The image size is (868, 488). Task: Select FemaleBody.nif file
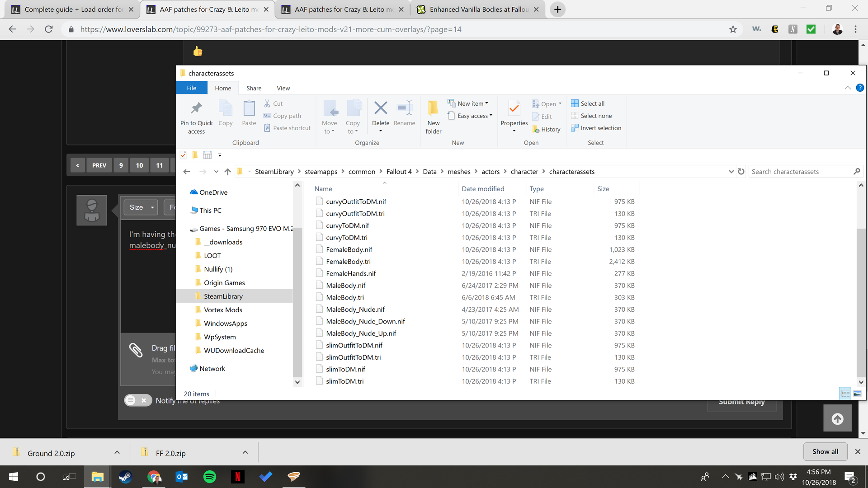click(349, 249)
